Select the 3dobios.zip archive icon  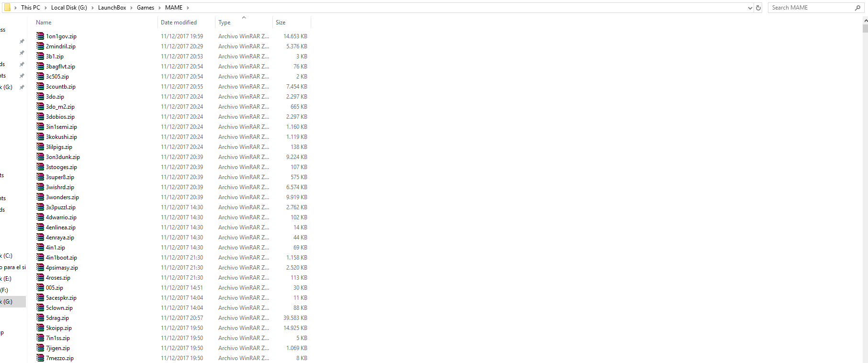click(40, 116)
